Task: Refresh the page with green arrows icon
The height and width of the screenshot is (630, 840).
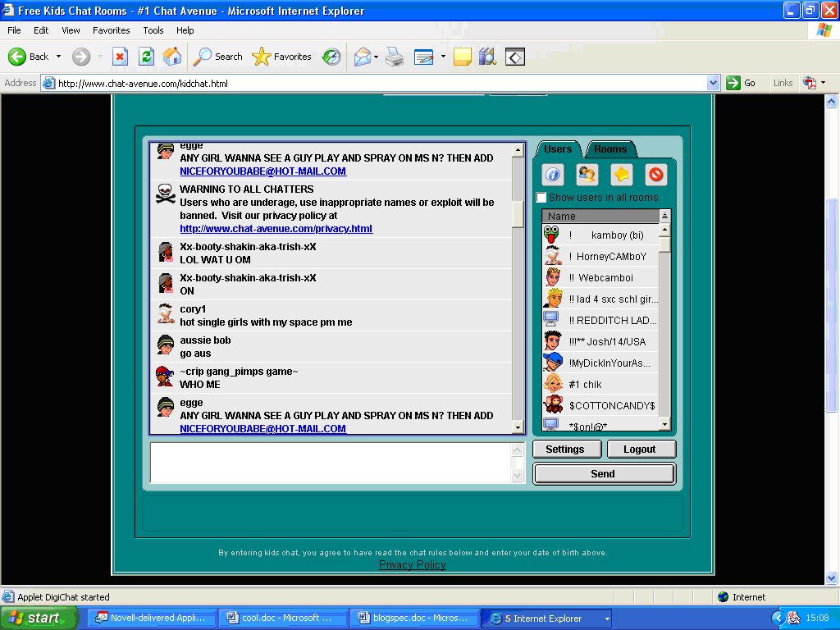Action: pos(146,57)
